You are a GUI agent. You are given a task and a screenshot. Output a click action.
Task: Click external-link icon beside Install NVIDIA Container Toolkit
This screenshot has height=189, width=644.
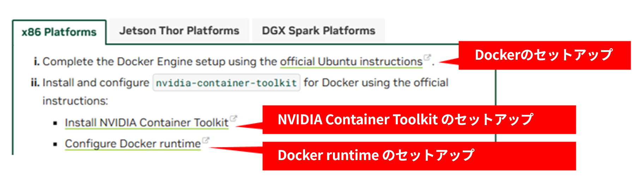click(233, 119)
